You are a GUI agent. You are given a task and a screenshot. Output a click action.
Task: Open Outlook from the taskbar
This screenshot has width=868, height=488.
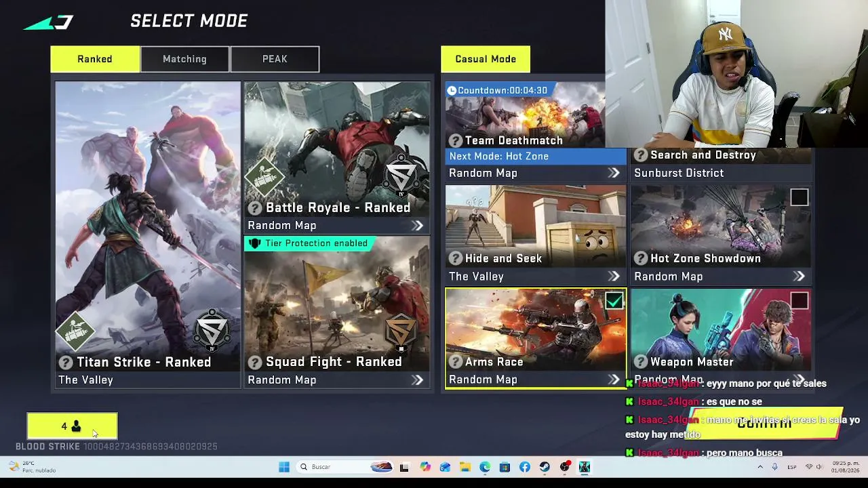tap(445, 467)
